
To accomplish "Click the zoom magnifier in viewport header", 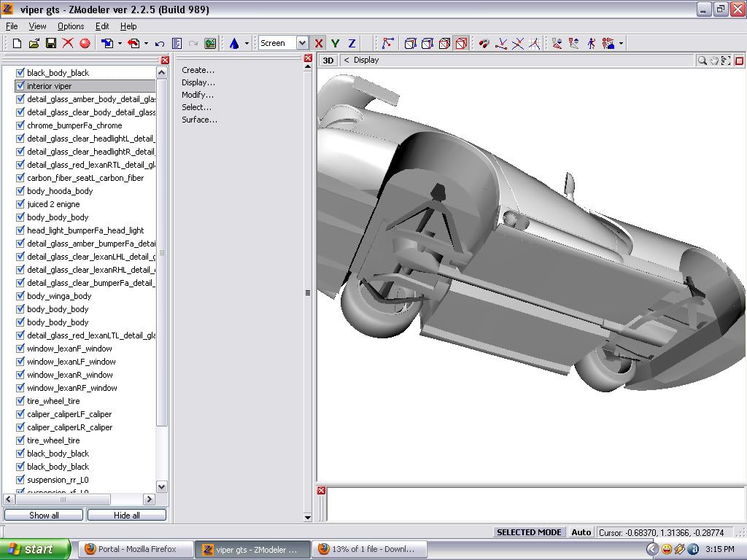I will [702, 61].
